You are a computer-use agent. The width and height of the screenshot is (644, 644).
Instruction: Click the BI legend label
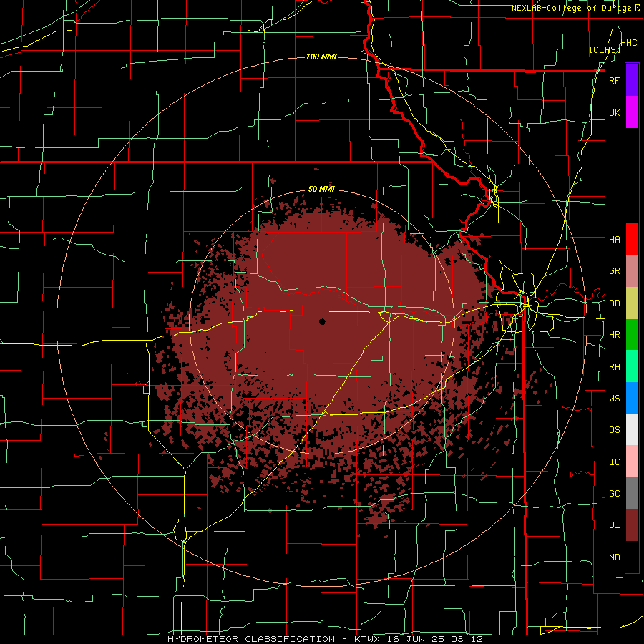click(x=614, y=525)
